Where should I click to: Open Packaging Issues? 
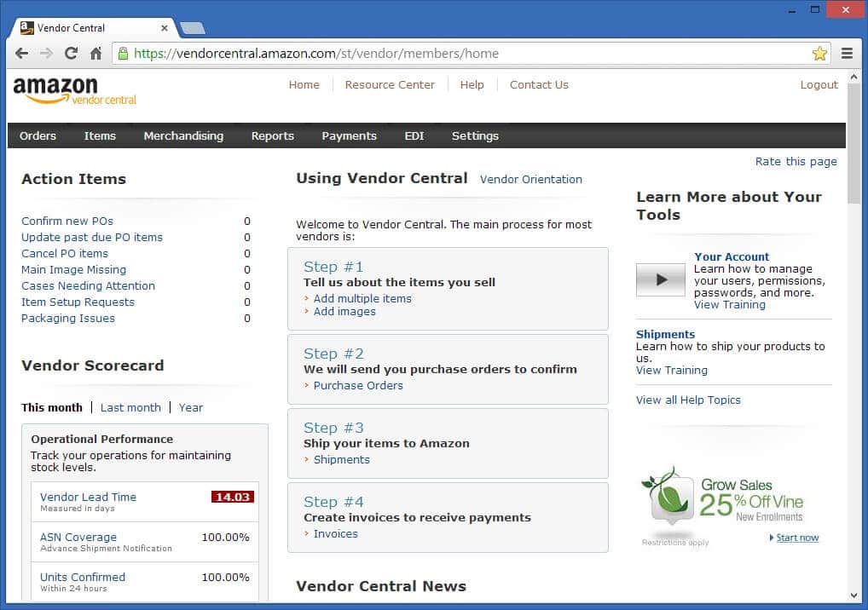[68, 319]
